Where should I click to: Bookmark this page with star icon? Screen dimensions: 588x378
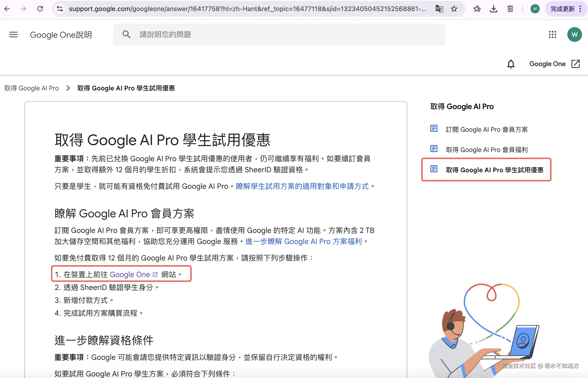click(x=454, y=9)
